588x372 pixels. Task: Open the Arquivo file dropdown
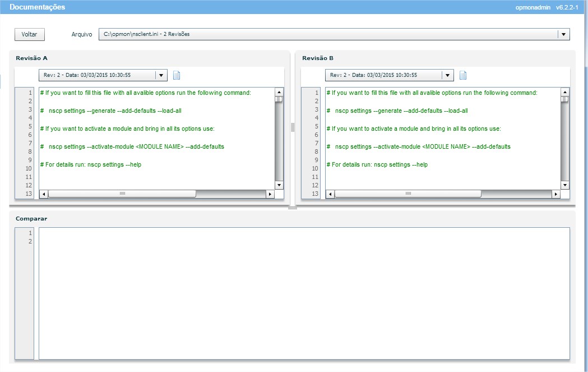click(x=563, y=34)
